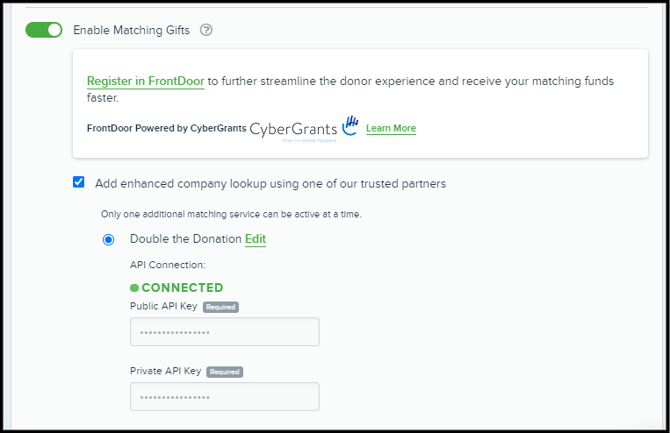Click the CONNECTED status text
Image resolution: width=670 pixels, height=433 pixels.
click(182, 288)
